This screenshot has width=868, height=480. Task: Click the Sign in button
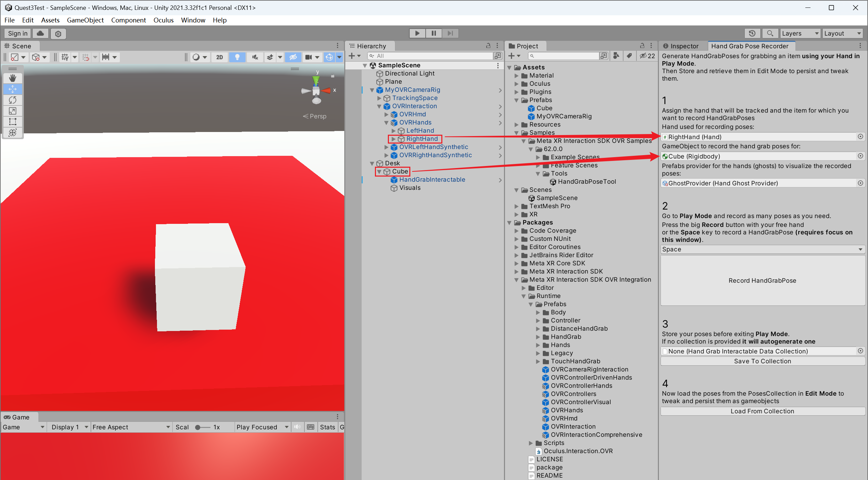click(x=18, y=33)
